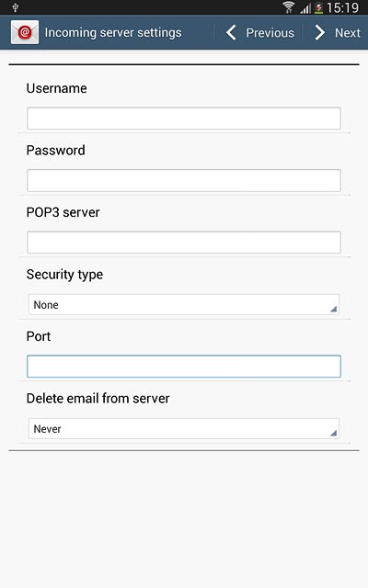This screenshot has width=368, height=588.
Task: Proceed with the Next button
Action: pyautogui.click(x=337, y=33)
